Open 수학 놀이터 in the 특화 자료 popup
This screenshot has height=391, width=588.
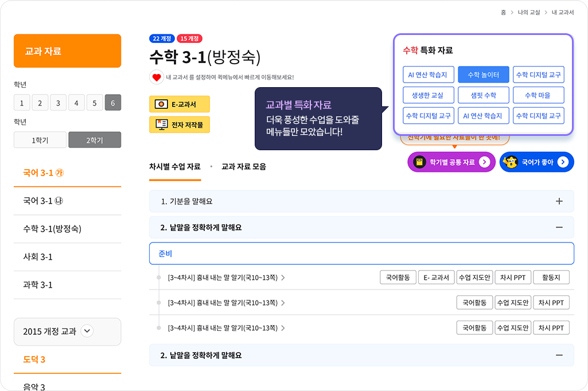click(484, 75)
